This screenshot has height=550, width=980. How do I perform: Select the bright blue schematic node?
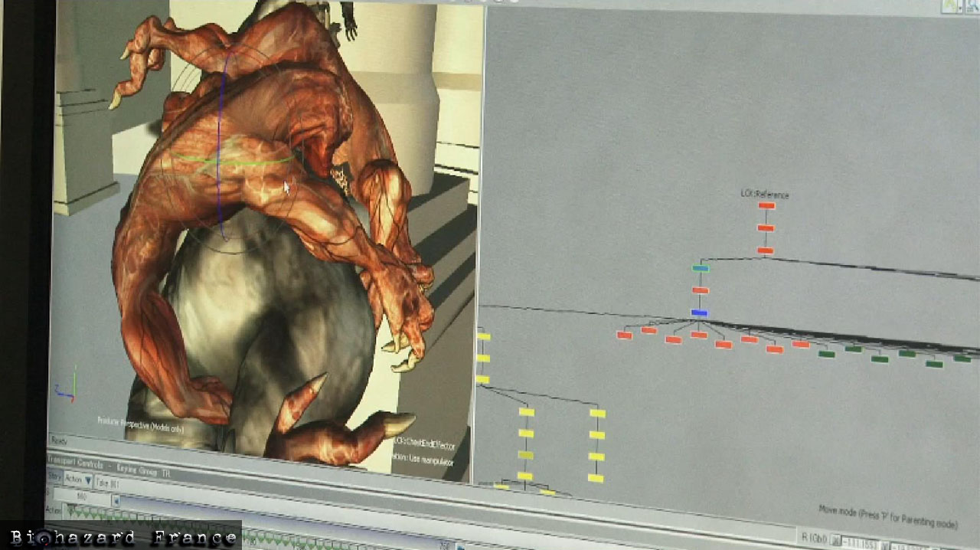tap(699, 313)
